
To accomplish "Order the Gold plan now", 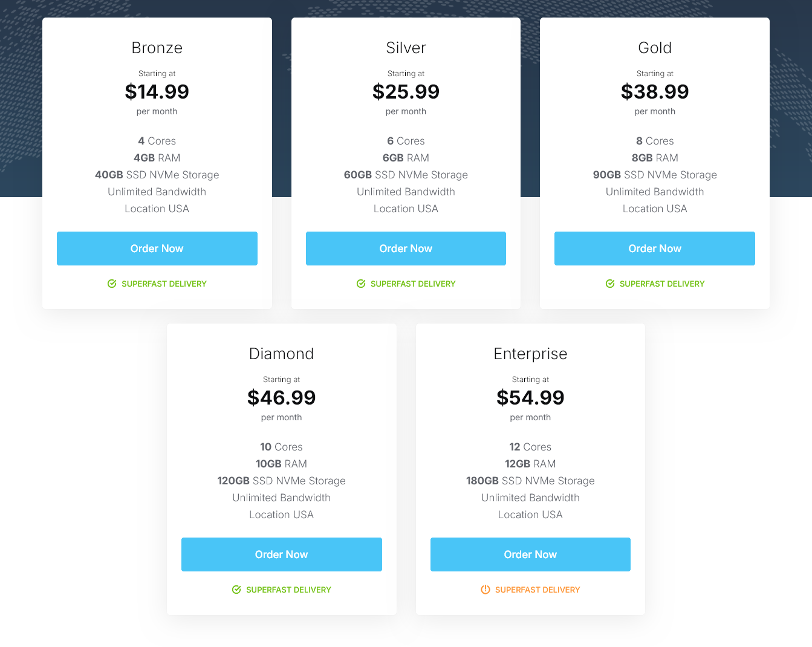I will coord(655,249).
